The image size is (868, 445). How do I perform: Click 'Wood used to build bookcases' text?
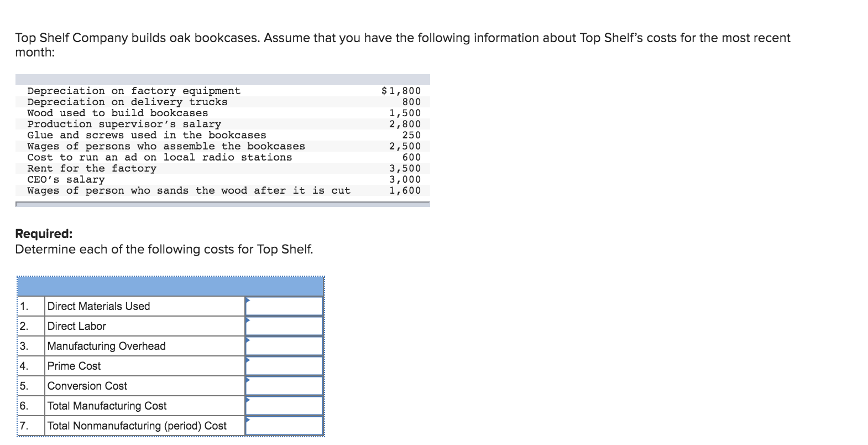(x=118, y=113)
